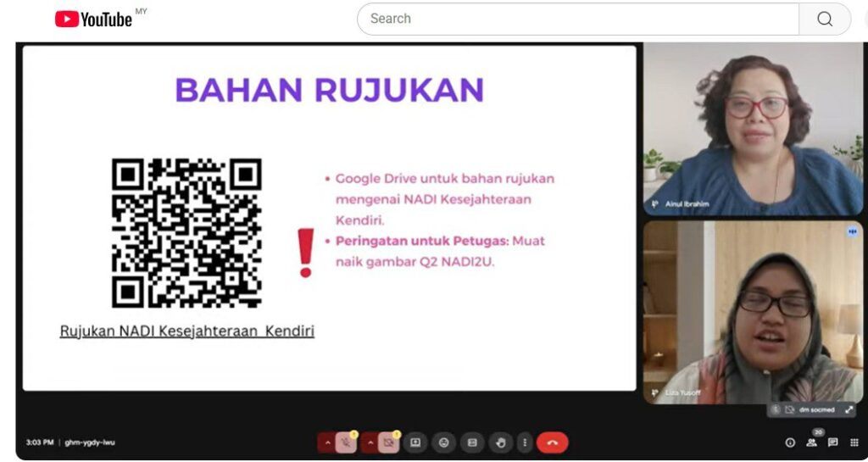Raise hand in the meeting
This screenshot has height=462, width=868.
point(500,443)
